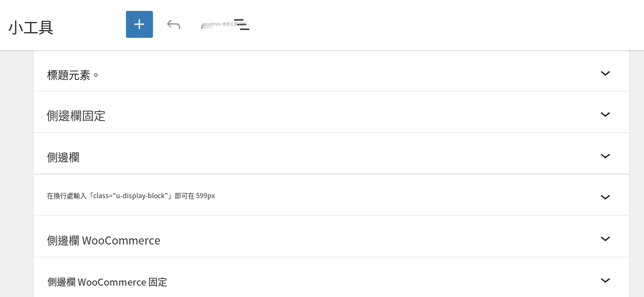This screenshot has height=297, width=644.
Task: Select the 側邊欄固定 widget area title
Action: point(76,116)
